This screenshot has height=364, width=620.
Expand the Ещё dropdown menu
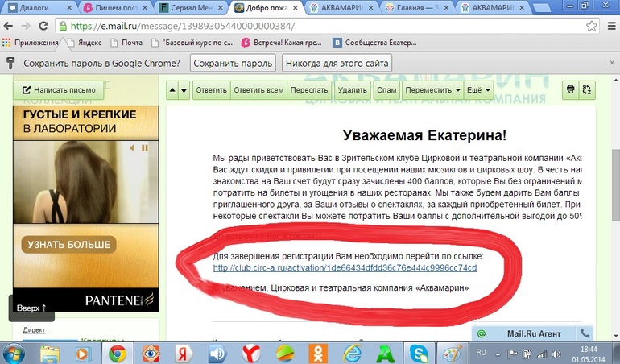tap(478, 90)
